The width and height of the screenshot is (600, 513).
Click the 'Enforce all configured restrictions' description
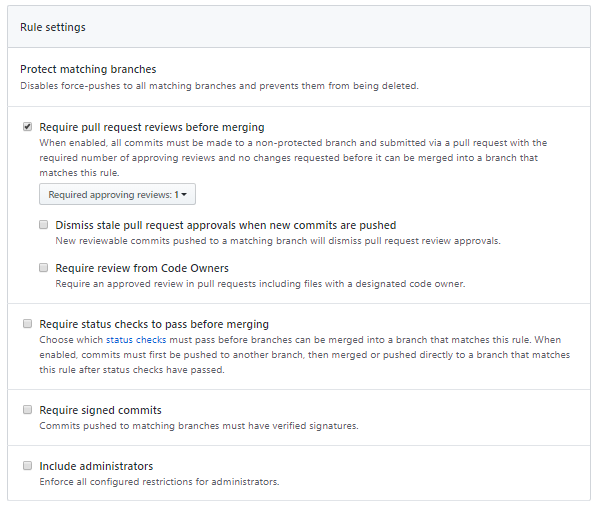click(x=159, y=482)
